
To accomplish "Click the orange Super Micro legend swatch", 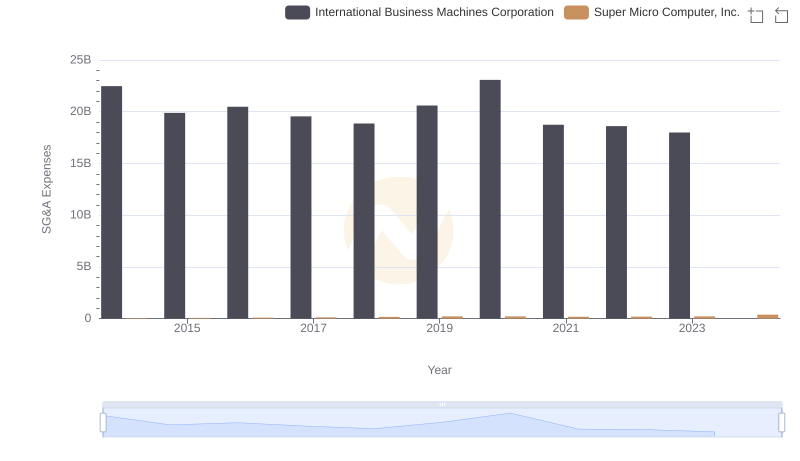I will (x=576, y=12).
